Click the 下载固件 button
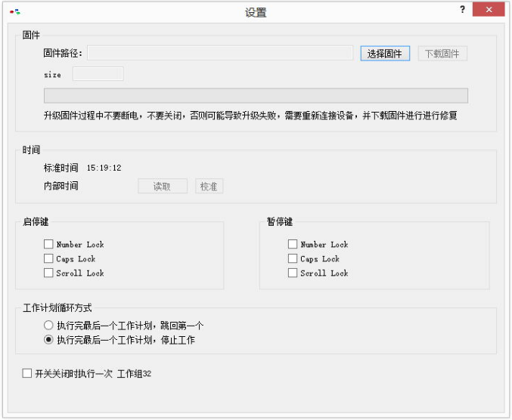This screenshot has height=420, width=512. pyautogui.click(x=442, y=54)
